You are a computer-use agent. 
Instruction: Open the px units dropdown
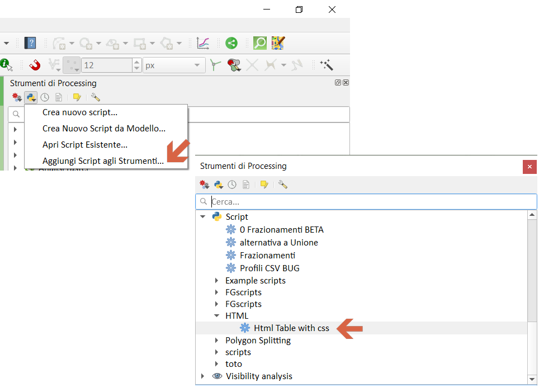(174, 65)
